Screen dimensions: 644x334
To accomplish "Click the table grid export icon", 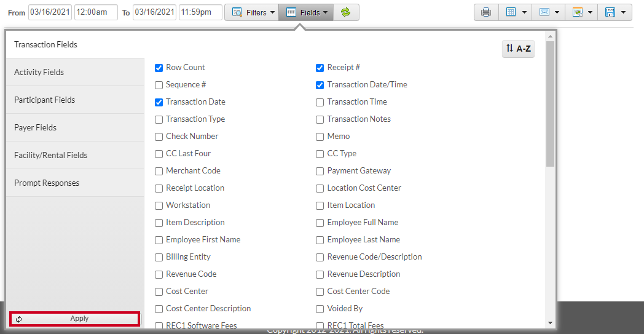I will (511, 12).
